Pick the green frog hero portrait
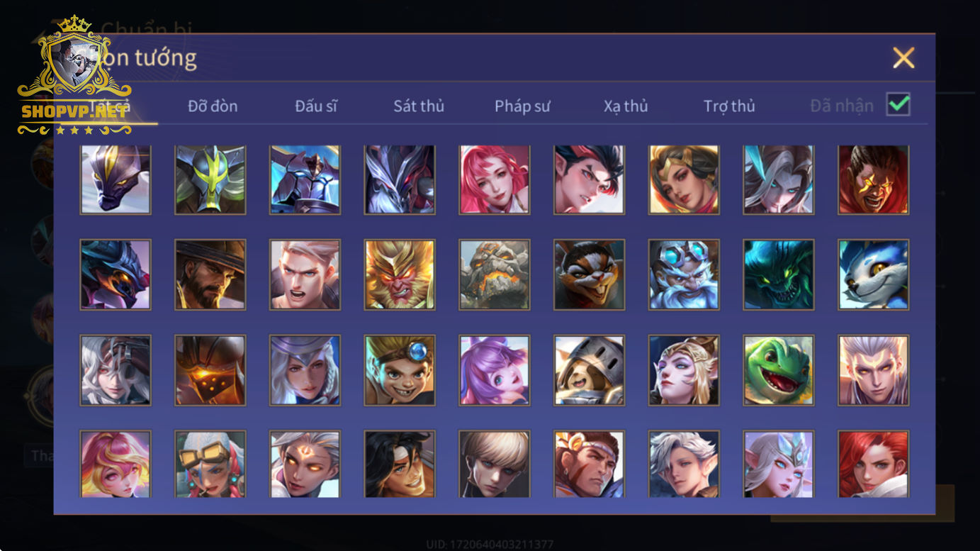Screen dimensions: 980x551 tap(779, 370)
